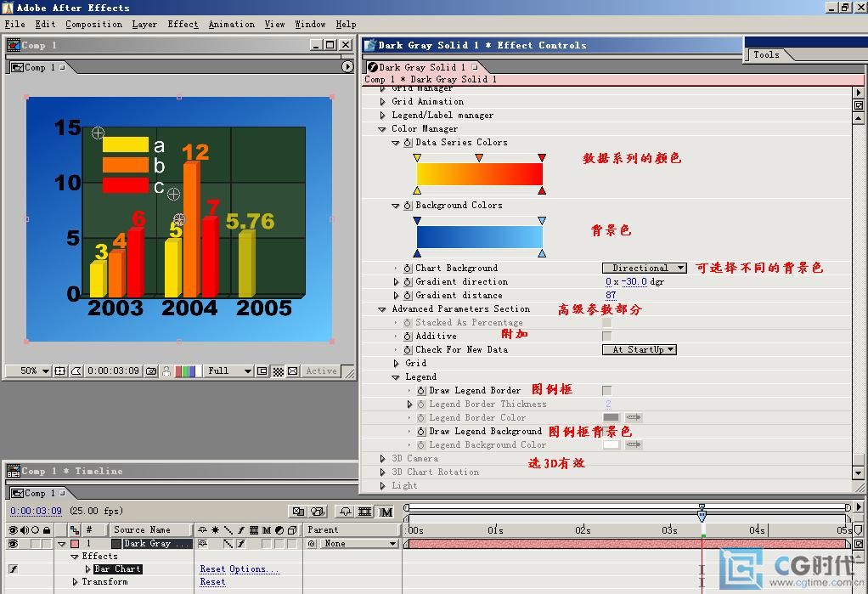Click stopwatch for Background Colors
The width and height of the screenshot is (868, 594).
[408, 206]
